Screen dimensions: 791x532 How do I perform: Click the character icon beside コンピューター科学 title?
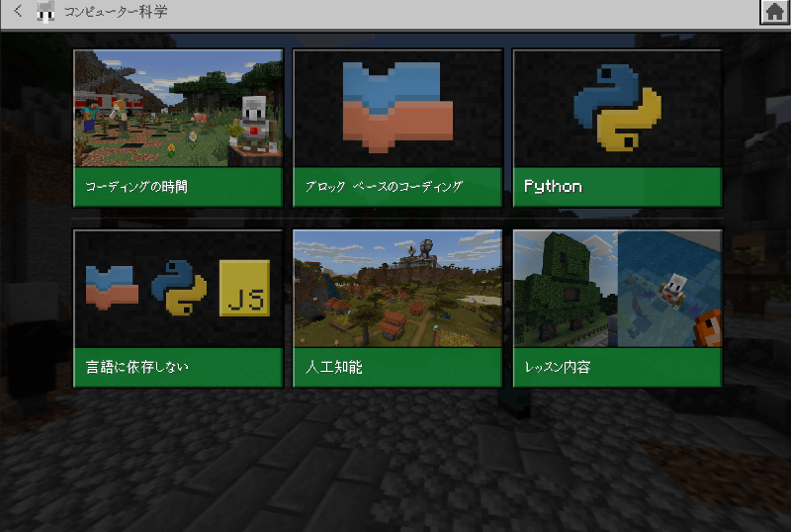(x=45, y=12)
